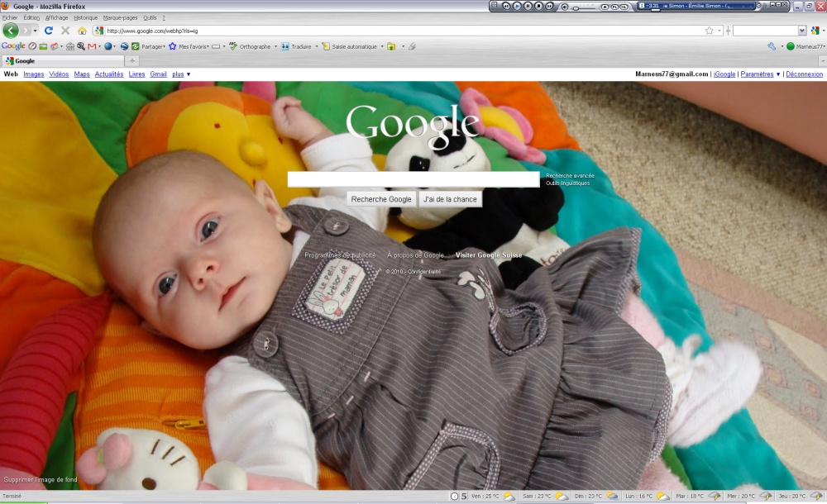This screenshot has height=504, width=827.
Task: Open the compass icon in Google toolbar
Action: (x=33, y=46)
